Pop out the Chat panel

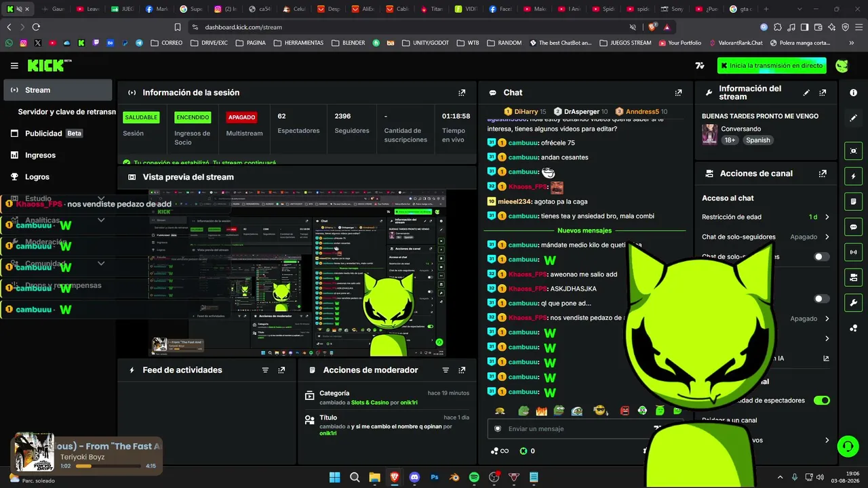pyautogui.click(x=678, y=93)
